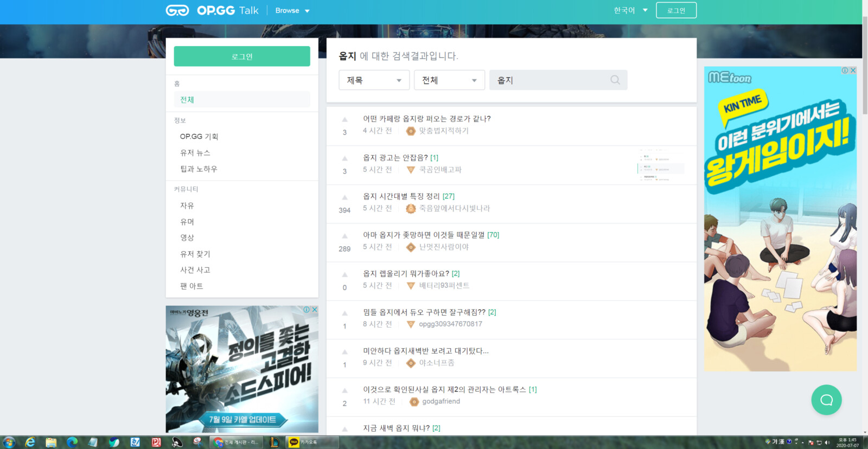Open League of Legends taskbar icon
The width and height of the screenshot is (868, 449).
[275, 442]
